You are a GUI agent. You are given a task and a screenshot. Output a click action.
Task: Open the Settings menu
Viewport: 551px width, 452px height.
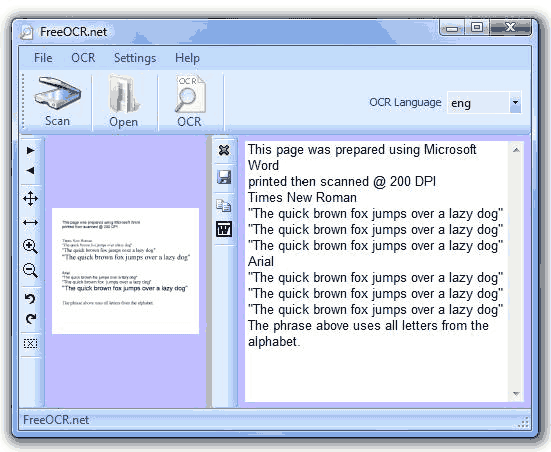(x=135, y=58)
